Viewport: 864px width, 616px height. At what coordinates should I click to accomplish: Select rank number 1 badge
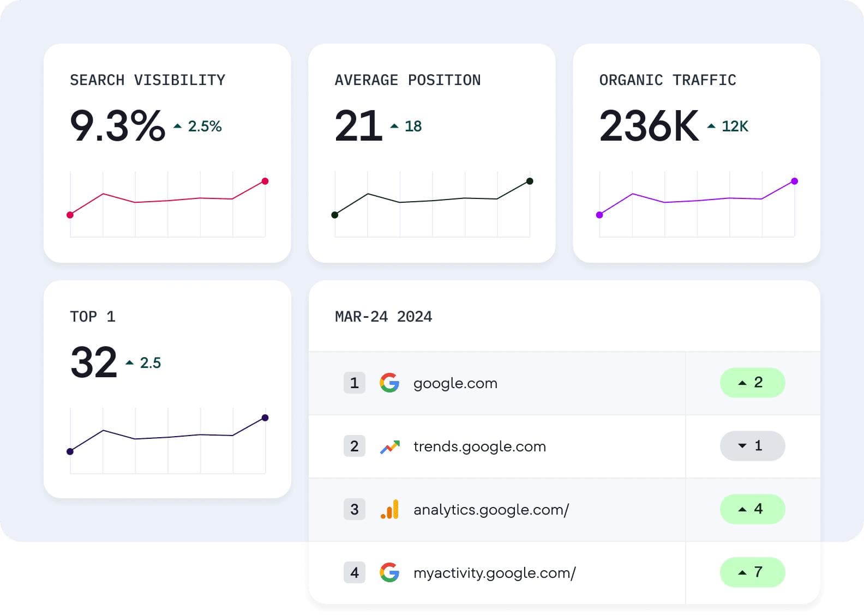pyautogui.click(x=355, y=383)
